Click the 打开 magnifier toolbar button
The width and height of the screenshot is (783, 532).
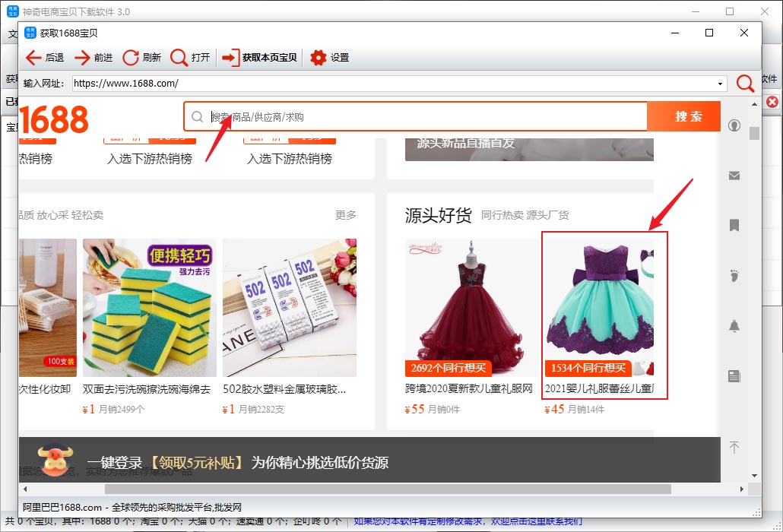pyautogui.click(x=190, y=58)
